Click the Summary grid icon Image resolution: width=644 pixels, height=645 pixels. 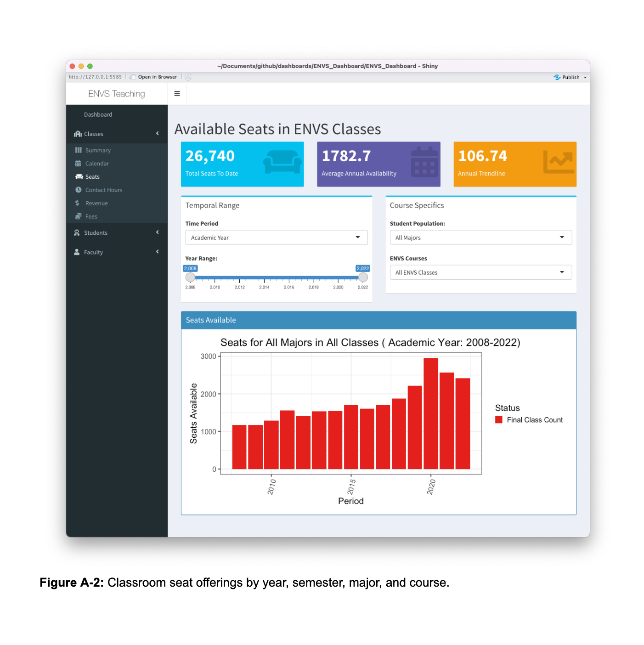click(79, 150)
